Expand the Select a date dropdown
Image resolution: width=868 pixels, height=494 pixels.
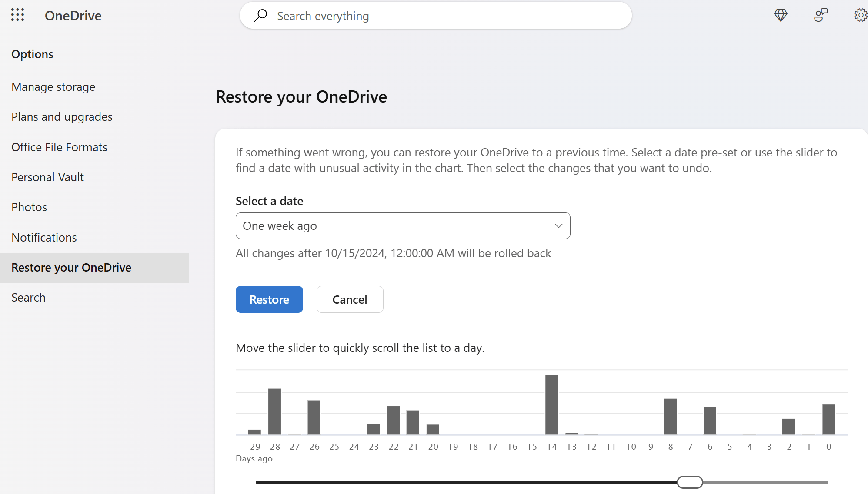pos(403,225)
